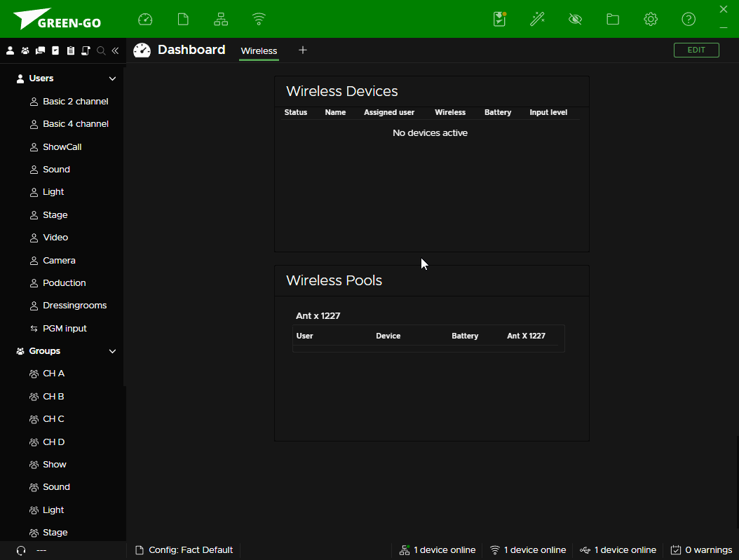Collapse the sidebar using the double-chevron icon
This screenshot has width=739, height=560.
(x=115, y=50)
